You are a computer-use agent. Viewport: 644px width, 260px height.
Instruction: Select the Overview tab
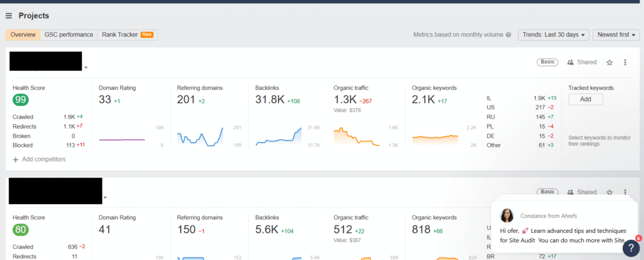23,35
